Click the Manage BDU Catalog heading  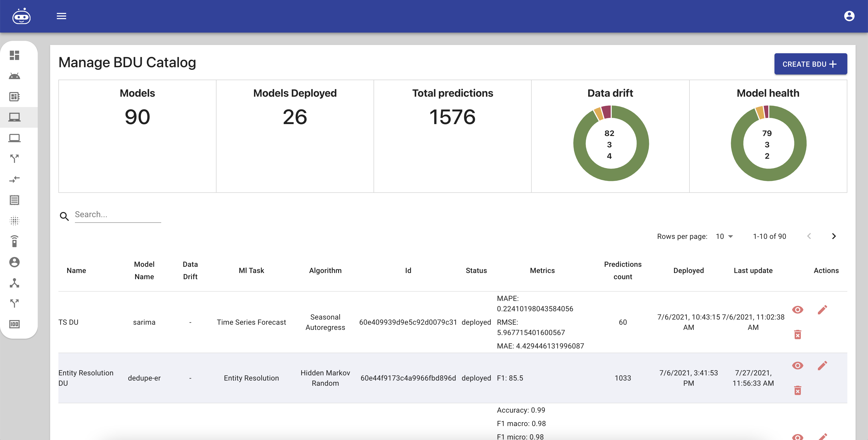point(127,63)
